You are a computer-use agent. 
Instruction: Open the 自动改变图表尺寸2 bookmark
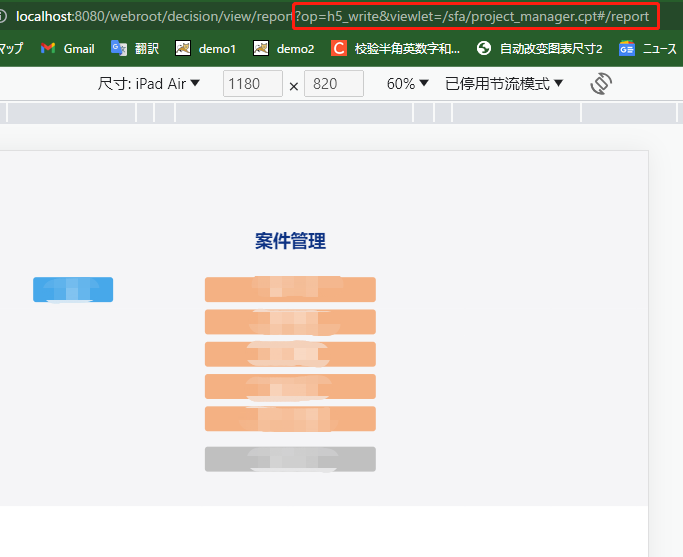click(x=539, y=48)
